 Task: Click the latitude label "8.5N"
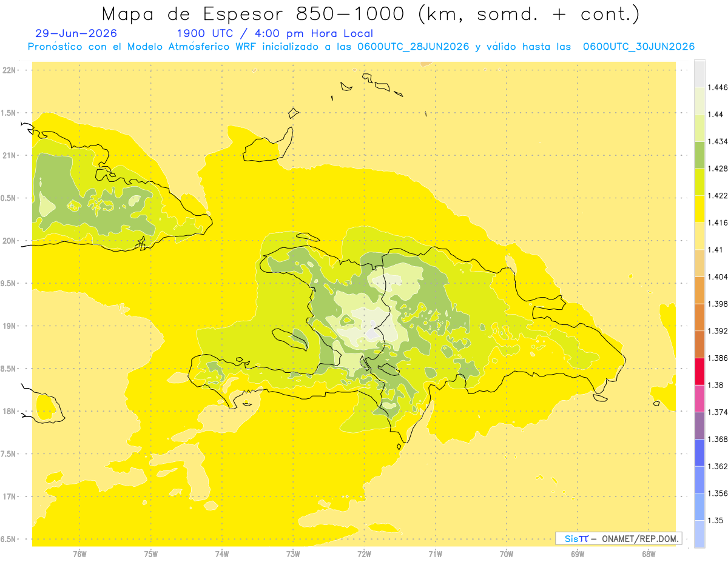[x=9, y=369]
